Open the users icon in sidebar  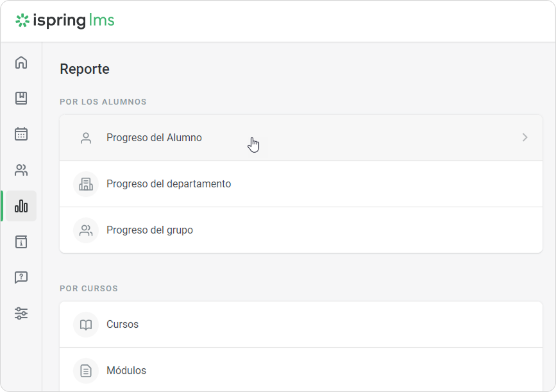(21, 170)
